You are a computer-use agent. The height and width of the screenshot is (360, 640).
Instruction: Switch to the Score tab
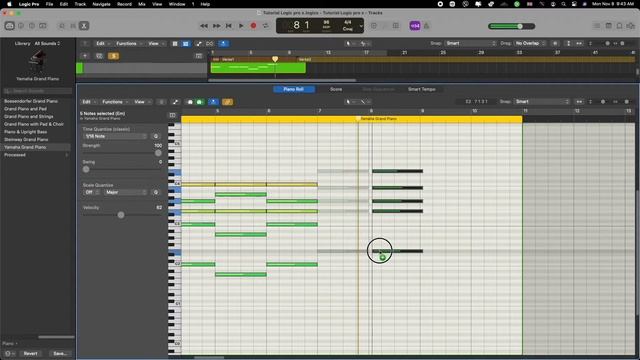coord(336,89)
